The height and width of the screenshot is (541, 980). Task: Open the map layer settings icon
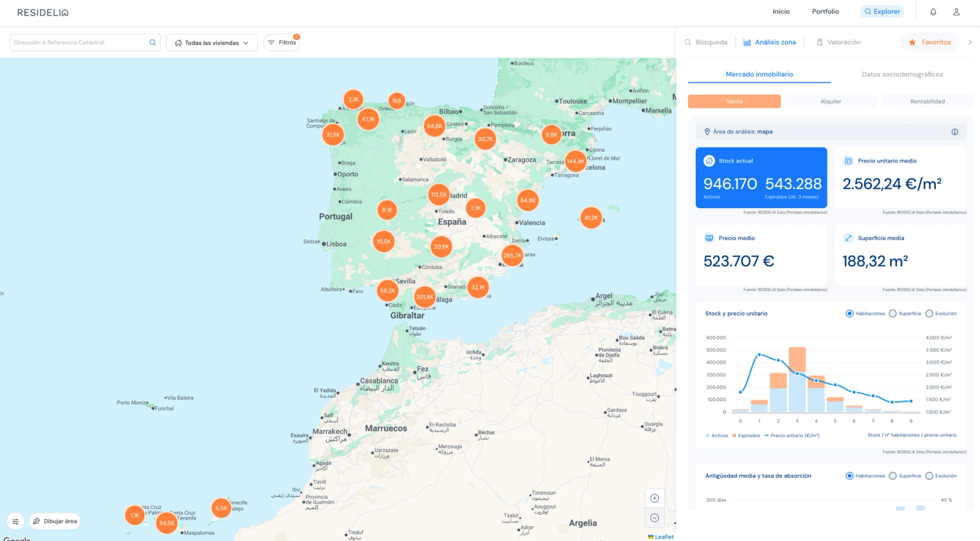click(x=15, y=521)
